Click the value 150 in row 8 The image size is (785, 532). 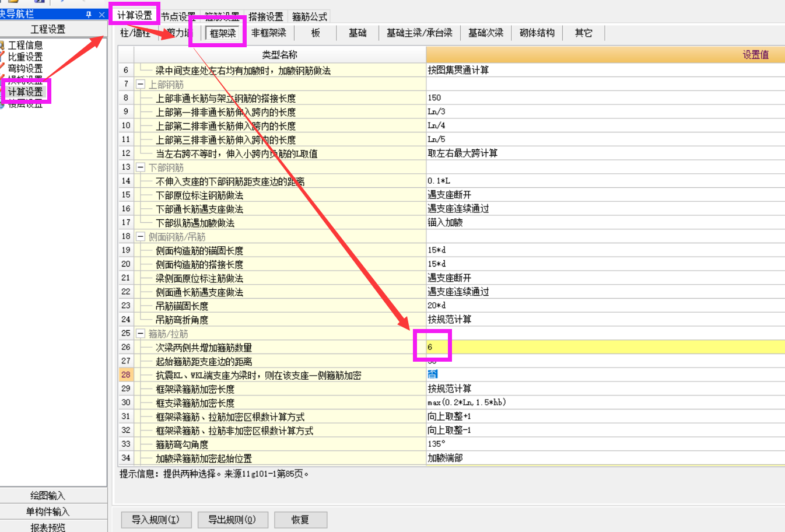tap(434, 97)
